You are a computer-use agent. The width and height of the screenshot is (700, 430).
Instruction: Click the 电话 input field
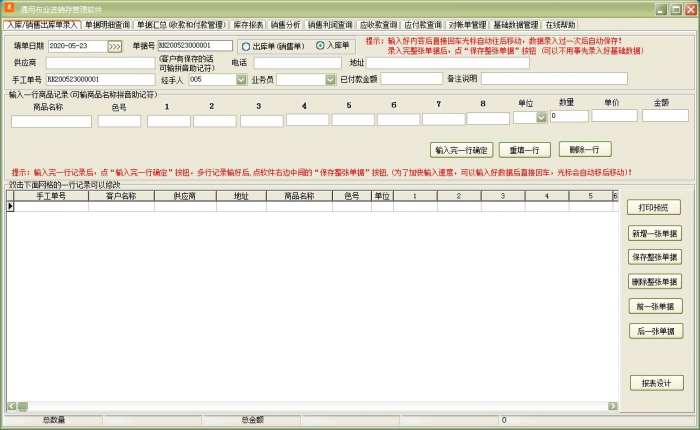pyautogui.click(x=298, y=63)
